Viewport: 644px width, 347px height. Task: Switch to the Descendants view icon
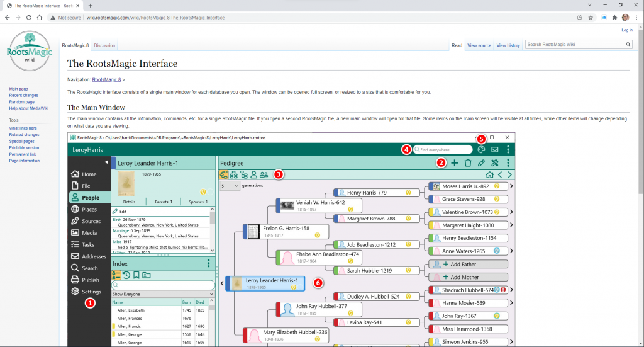244,174
